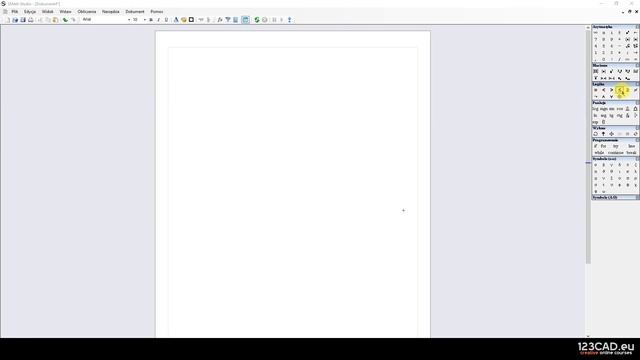The height and width of the screenshot is (360, 640).
Task: Toggle region border toolbar icon
Action: coord(191,20)
